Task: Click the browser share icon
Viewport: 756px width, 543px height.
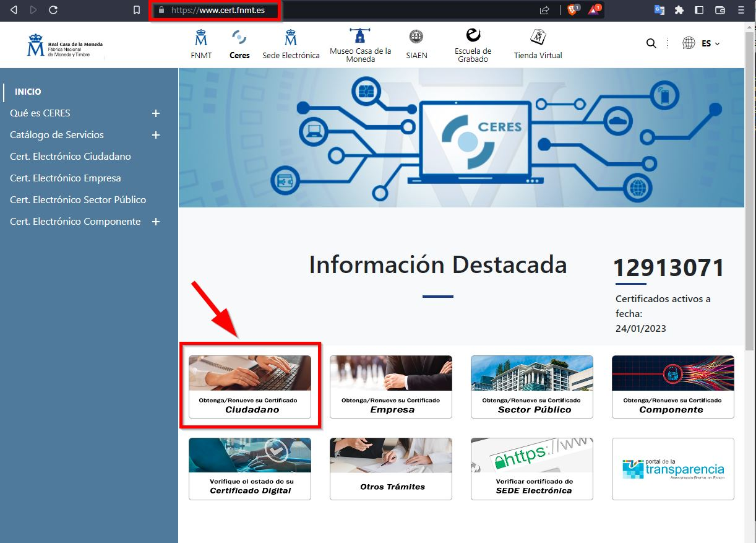Action: tap(544, 10)
